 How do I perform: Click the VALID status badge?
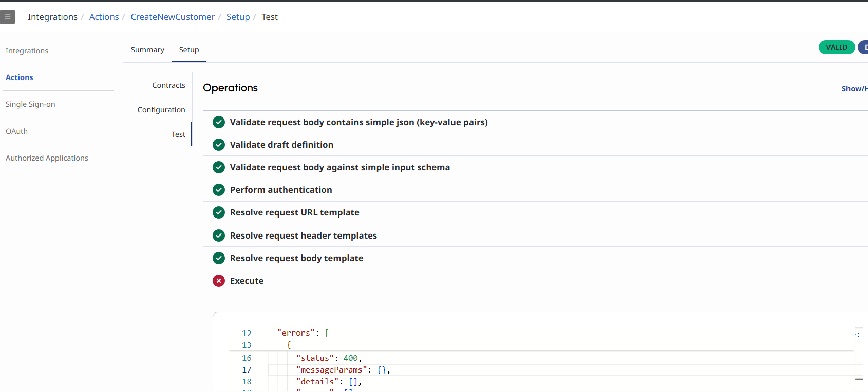coord(836,47)
